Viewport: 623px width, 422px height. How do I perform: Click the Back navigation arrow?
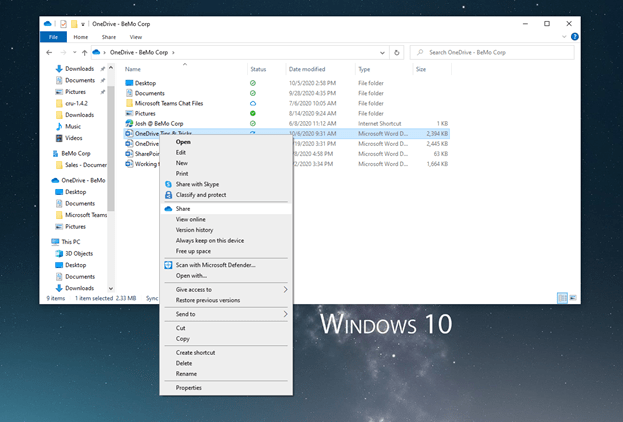pos(49,52)
